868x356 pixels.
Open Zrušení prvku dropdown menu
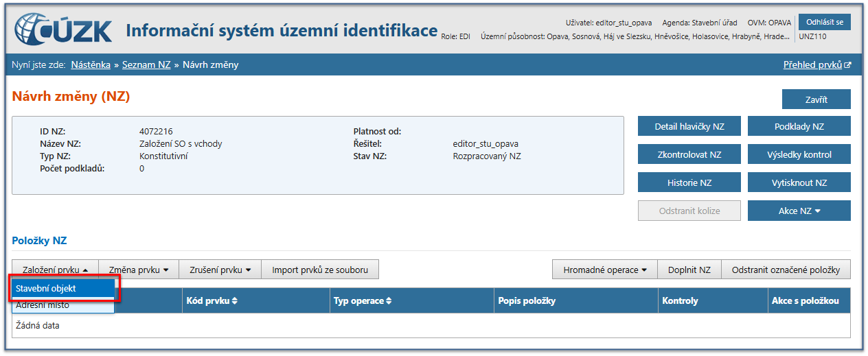point(220,270)
